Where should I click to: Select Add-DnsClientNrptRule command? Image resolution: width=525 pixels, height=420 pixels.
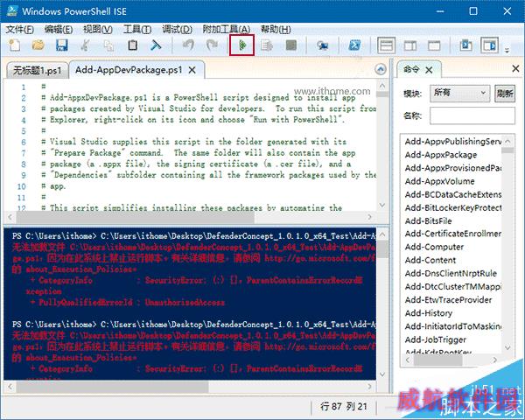pos(451,273)
